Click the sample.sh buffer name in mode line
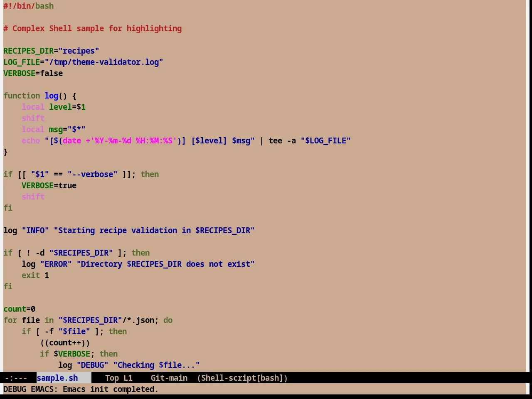 pyautogui.click(x=57, y=378)
